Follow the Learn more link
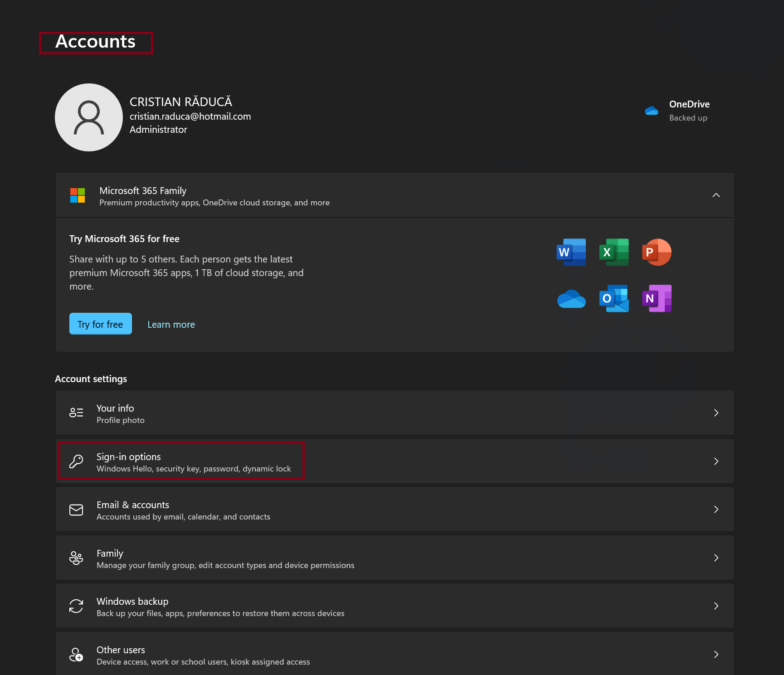The height and width of the screenshot is (675, 784). click(x=171, y=325)
